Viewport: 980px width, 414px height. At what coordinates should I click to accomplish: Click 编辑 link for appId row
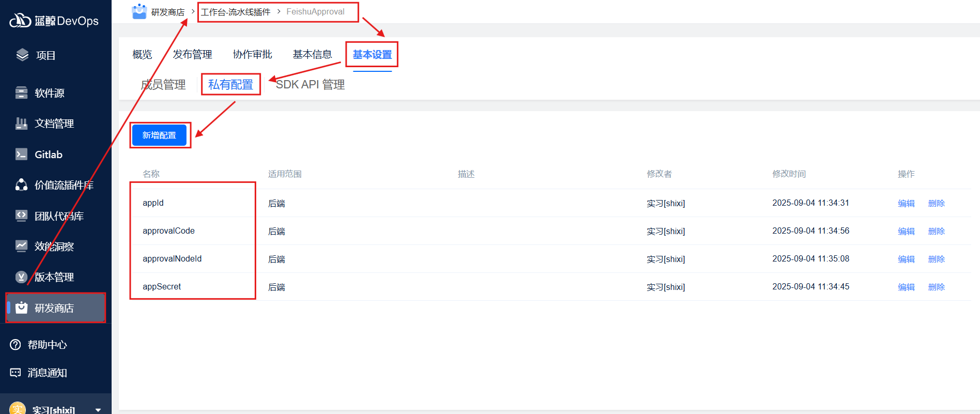click(x=906, y=204)
